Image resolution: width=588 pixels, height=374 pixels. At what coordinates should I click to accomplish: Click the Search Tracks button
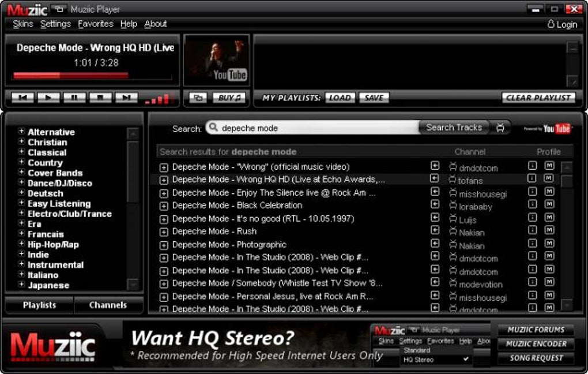tap(454, 128)
